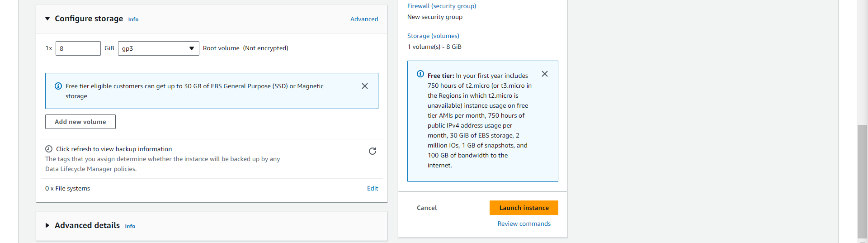Open Info for Configure storage
Image resolution: width=868 pixels, height=243 pixels.
133,19
